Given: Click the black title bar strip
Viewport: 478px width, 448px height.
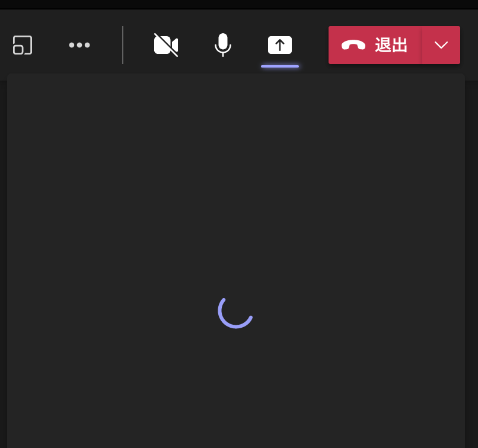Looking at the screenshot, I should (239, 5).
